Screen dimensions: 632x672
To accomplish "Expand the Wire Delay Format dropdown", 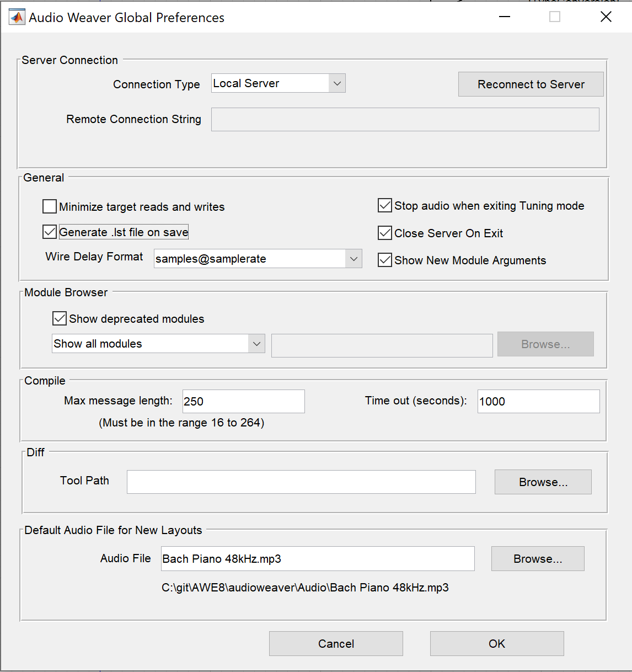I will click(x=354, y=258).
